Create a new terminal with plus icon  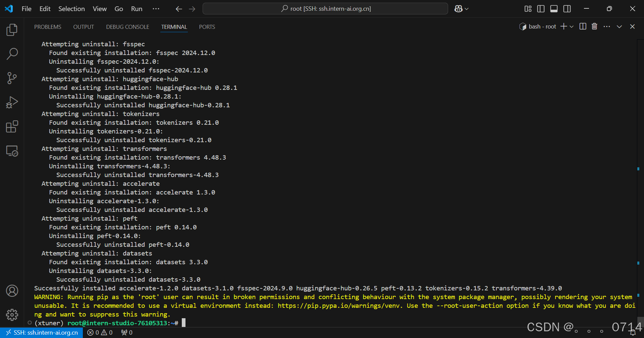tap(564, 26)
